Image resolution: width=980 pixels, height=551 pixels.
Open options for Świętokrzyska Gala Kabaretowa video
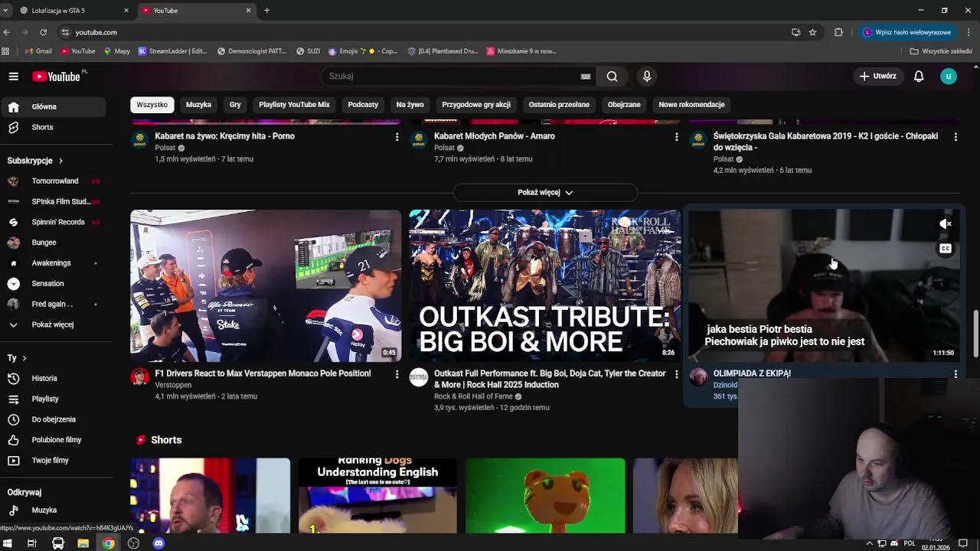point(955,136)
